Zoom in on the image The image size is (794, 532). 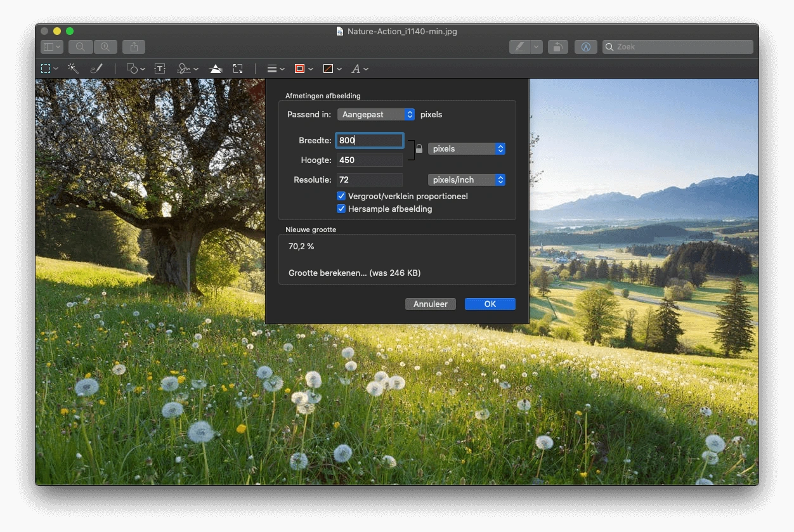coord(105,47)
